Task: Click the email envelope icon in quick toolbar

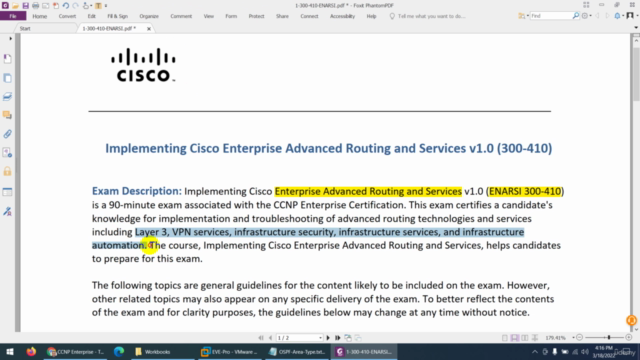Action: pyautogui.click(x=45, y=6)
